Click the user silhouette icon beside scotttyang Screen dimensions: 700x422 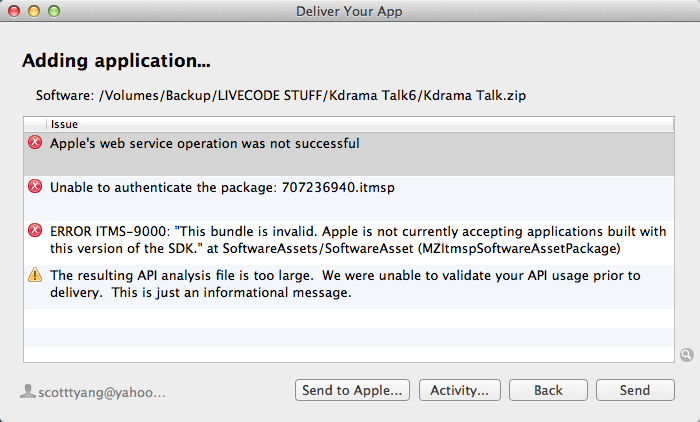point(28,390)
